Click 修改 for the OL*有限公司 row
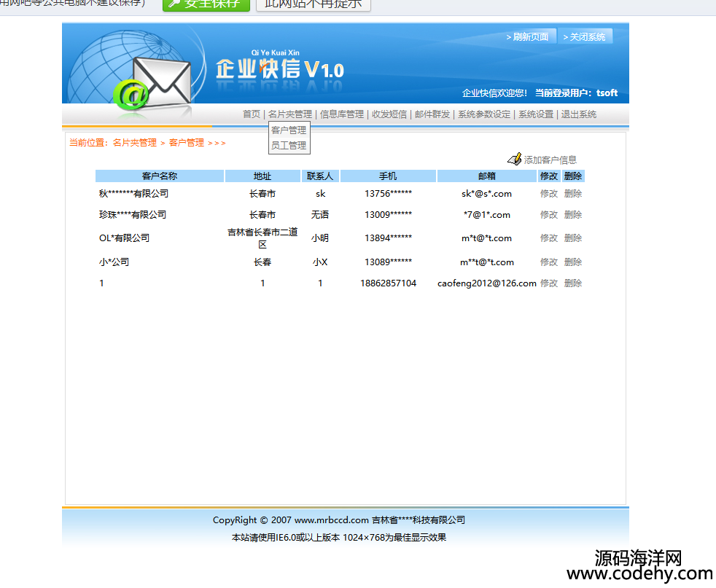Image resolution: width=716 pixels, height=588 pixels. pyautogui.click(x=549, y=238)
